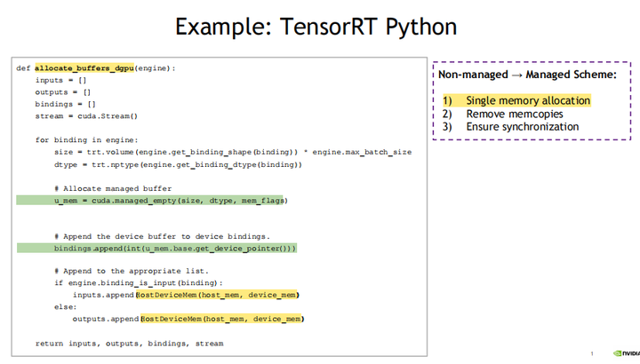The height and width of the screenshot is (364, 640).
Task: Click the "Non-managed → Managed Scheme:" heading
Action: (527, 75)
